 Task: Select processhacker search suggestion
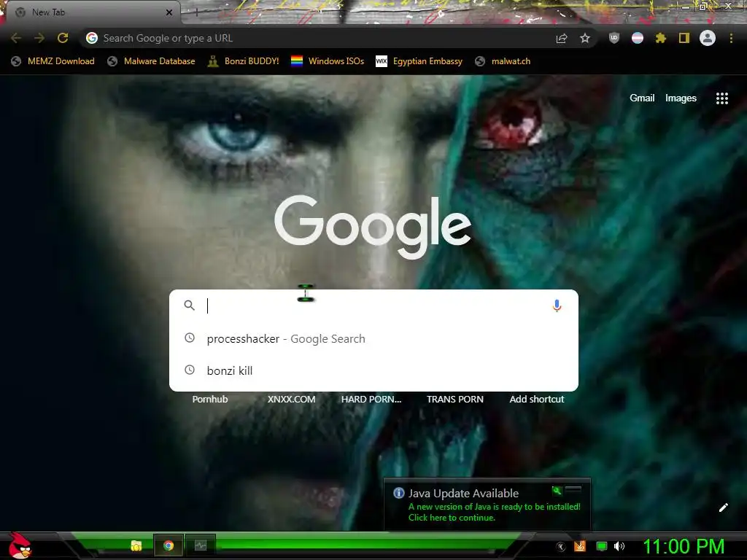coord(374,338)
